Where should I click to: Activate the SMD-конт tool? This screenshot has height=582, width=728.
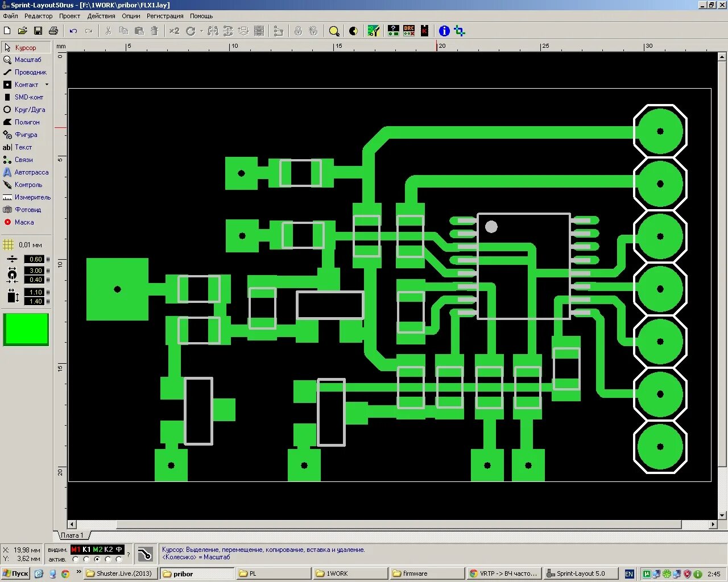tap(27, 97)
